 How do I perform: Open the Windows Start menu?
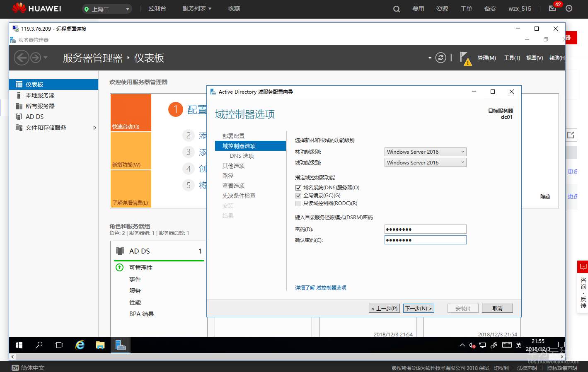(x=18, y=345)
